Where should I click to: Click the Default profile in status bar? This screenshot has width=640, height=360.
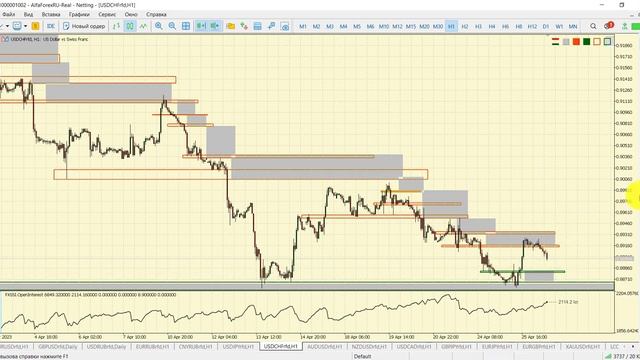362,356
